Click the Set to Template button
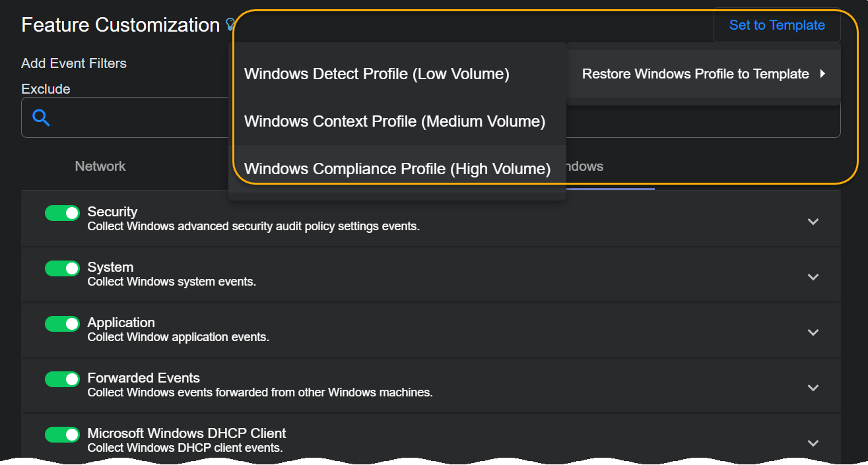Image resolution: width=868 pixels, height=465 pixels. coord(776,26)
